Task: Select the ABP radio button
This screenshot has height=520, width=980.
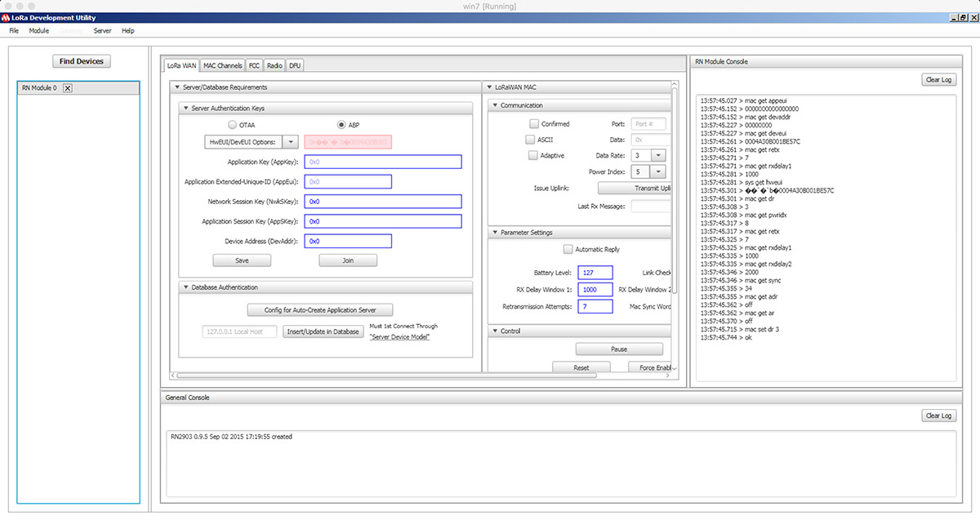Action: pyautogui.click(x=342, y=125)
